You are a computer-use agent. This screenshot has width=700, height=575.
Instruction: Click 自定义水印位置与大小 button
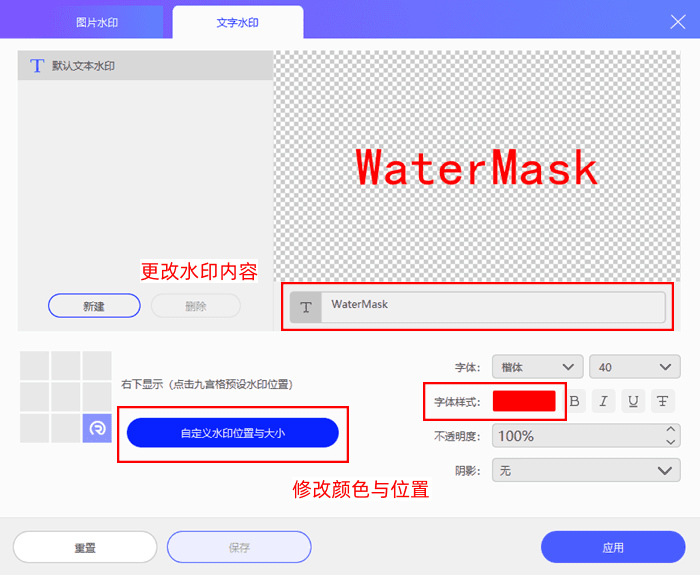coord(233,433)
